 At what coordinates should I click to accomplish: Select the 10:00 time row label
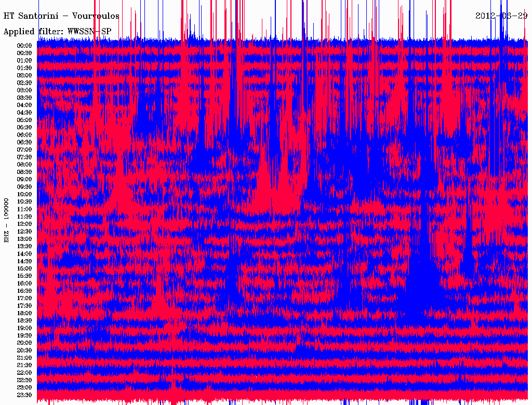24,194
